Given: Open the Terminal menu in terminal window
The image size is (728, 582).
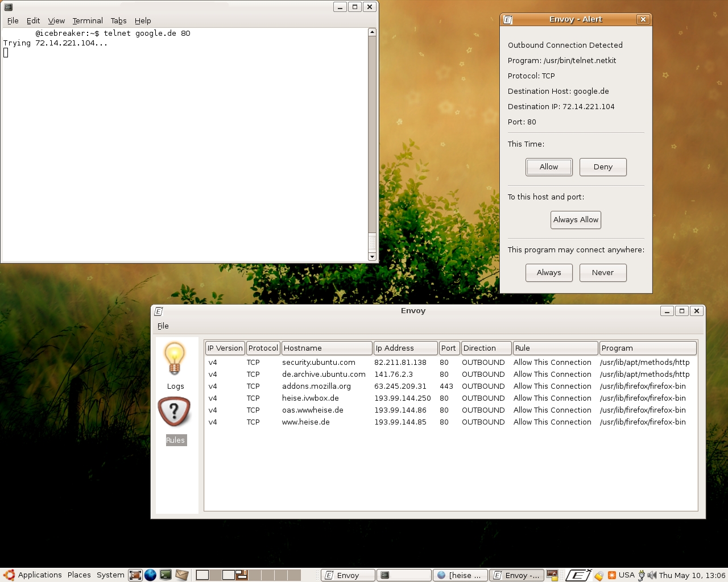Looking at the screenshot, I should (88, 20).
